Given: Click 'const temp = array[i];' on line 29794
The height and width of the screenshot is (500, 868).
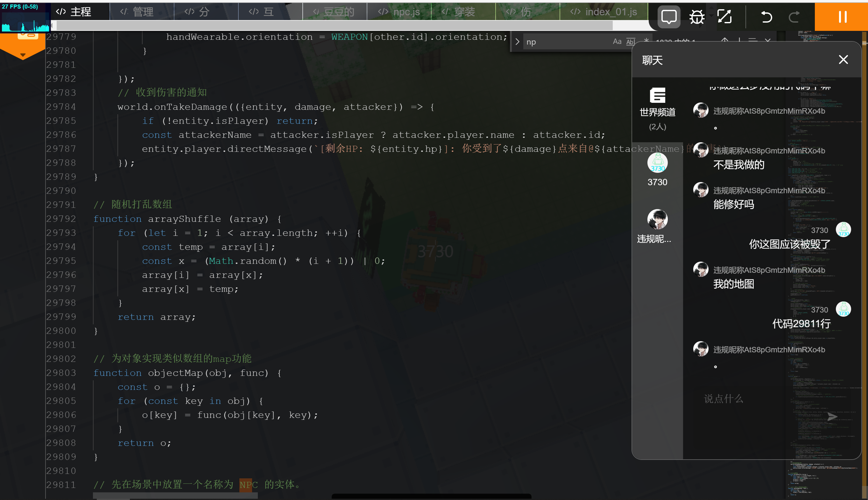Looking at the screenshot, I should click(x=208, y=247).
